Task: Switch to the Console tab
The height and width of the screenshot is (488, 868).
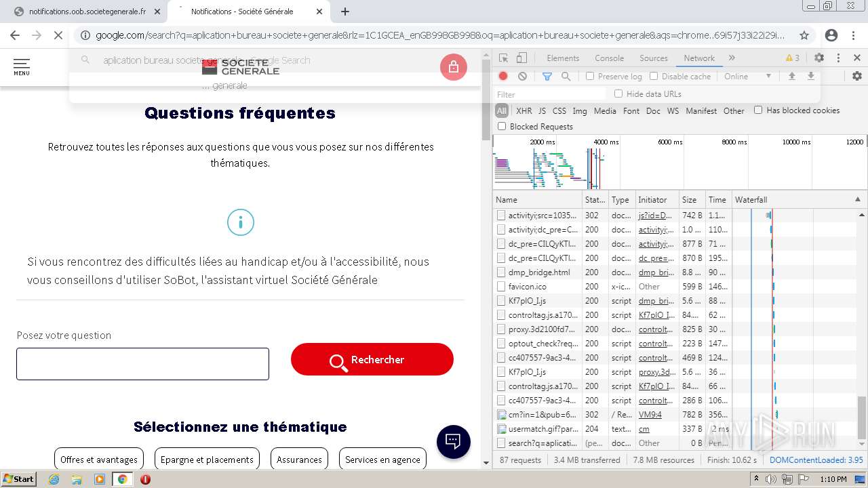Action: [x=609, y=58]
